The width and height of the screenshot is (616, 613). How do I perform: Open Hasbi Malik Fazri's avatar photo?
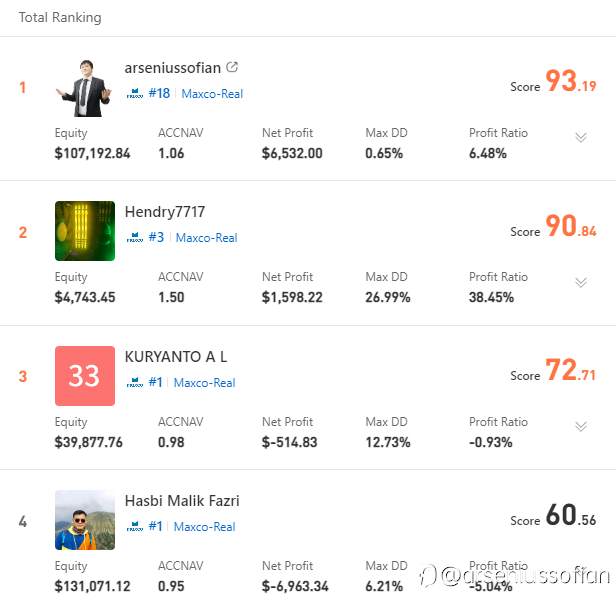(85, 520)
